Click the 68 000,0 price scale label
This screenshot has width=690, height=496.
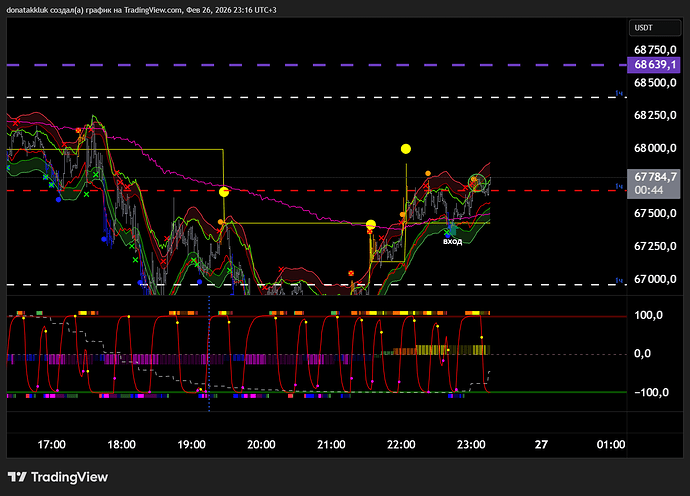tap(655, 148)
